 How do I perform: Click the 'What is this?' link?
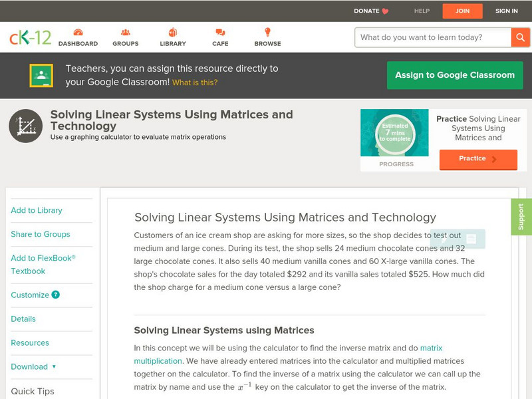(x=195, y=83)
